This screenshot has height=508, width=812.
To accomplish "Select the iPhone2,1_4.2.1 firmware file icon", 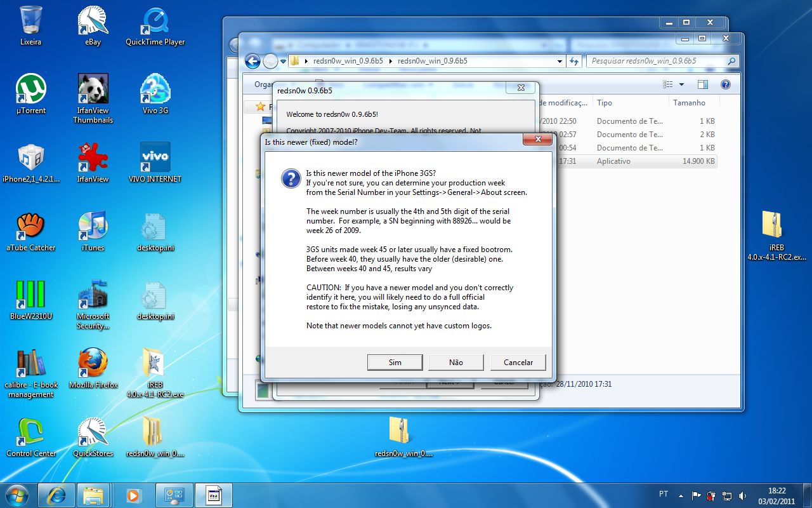I will click(30, 163).
